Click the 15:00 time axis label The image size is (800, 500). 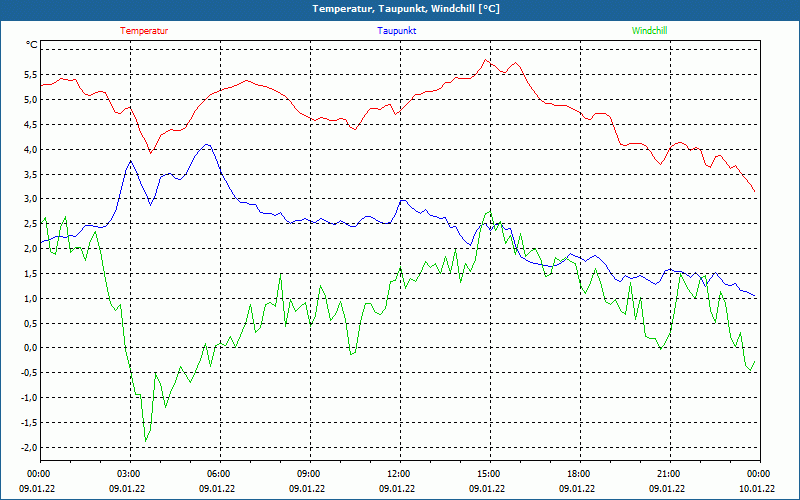(489, 474)
